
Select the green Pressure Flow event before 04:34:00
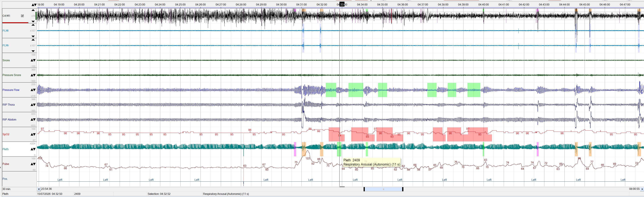point(356,90)
